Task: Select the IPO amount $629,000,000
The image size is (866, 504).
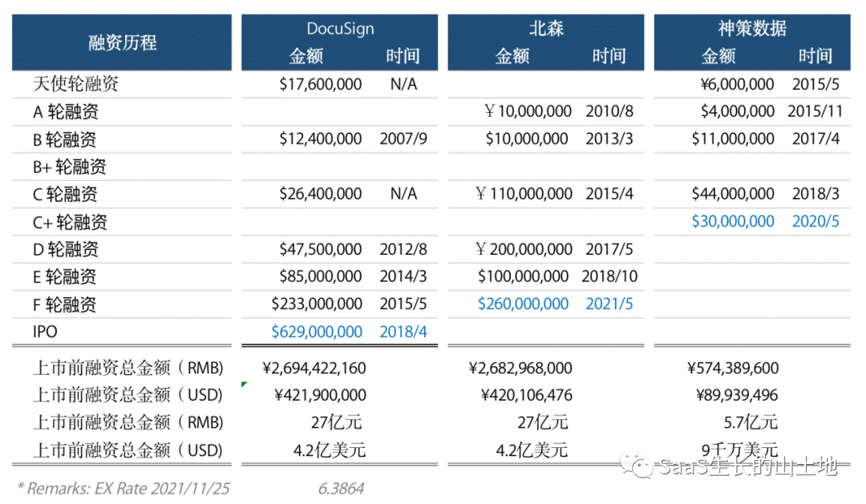Action: tap(317, 331)
